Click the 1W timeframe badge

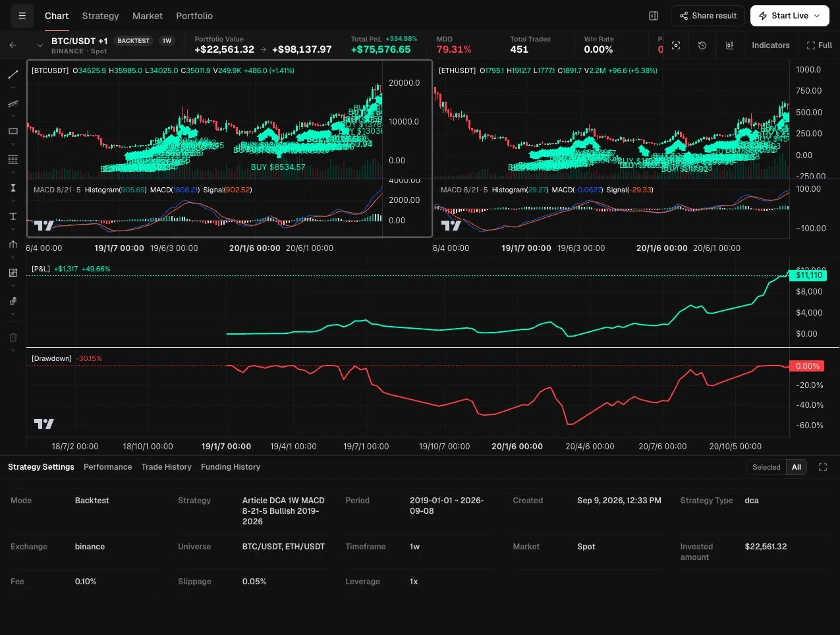[167, 41]
